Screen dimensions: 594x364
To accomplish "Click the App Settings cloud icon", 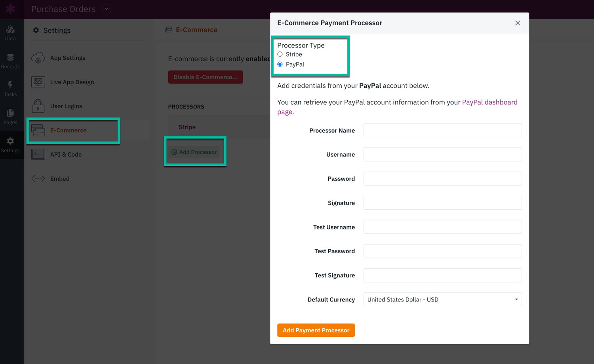I will (38, 58).
